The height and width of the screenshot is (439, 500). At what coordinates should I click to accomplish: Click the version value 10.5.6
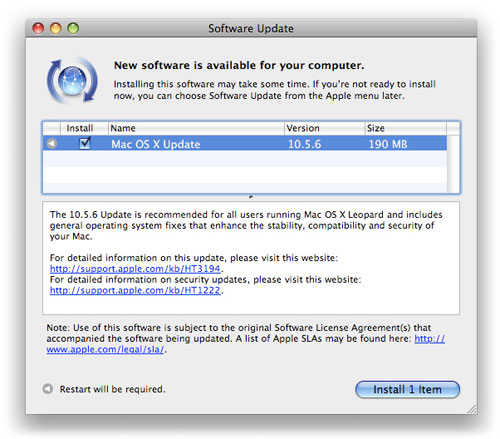coord(304,144)
